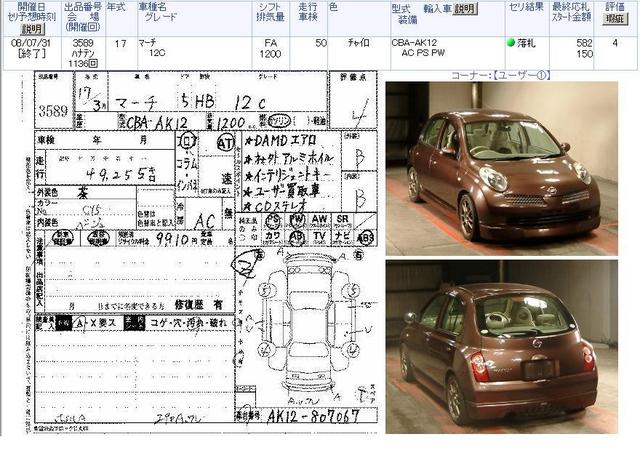Click the 説明 button beside 輸入車

[x=465, y=9]
